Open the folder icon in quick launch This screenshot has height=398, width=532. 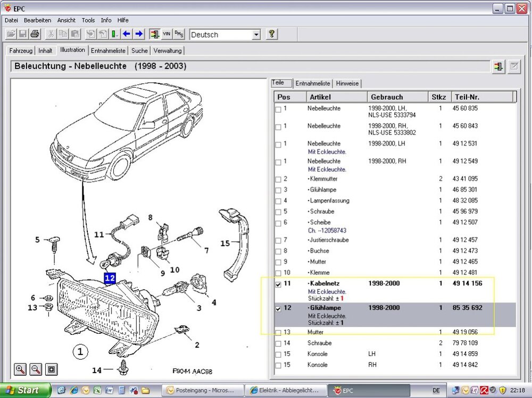point(145,390)
